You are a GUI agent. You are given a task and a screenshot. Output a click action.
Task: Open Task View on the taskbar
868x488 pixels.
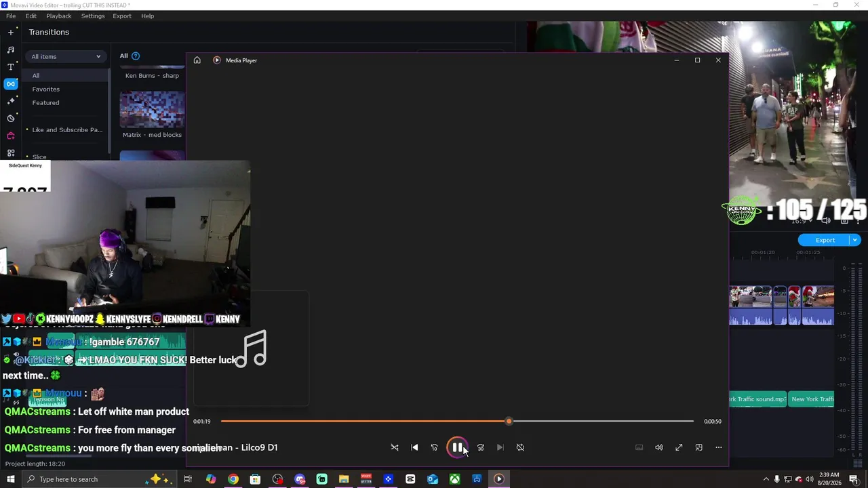tap(188, 479)
